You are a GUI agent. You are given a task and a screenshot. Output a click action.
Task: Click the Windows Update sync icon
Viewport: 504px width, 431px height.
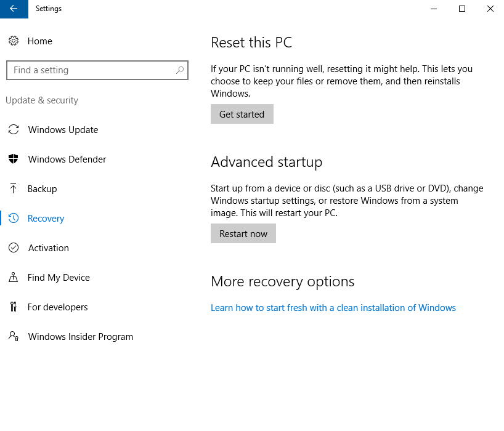point(14,130)
